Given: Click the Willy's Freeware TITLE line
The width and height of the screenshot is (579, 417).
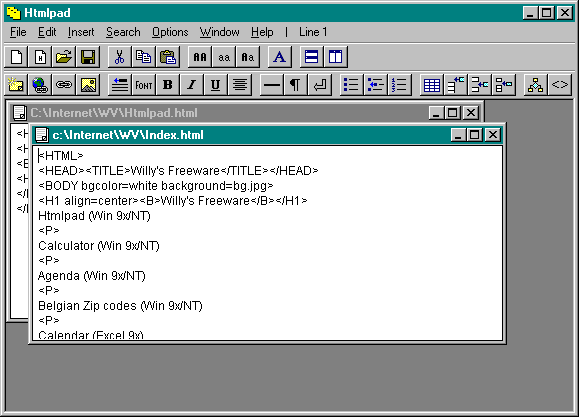Looking at the screenshot, I should pyautogui.click(x=178, y=171).
